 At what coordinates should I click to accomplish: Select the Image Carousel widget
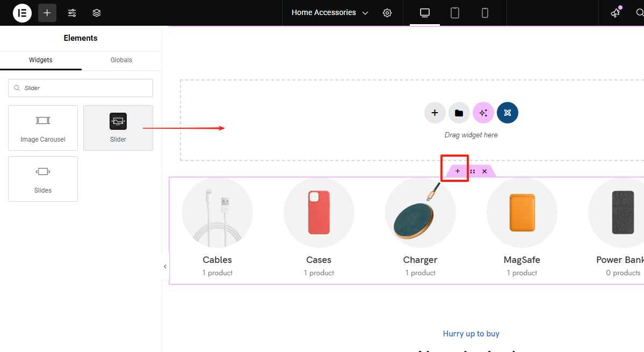coord(43,128)
